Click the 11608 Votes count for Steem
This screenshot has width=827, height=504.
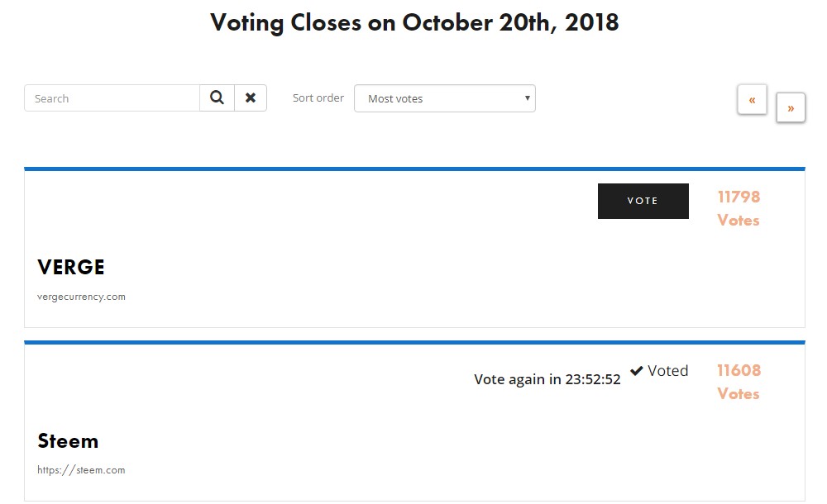coord(739,382)
